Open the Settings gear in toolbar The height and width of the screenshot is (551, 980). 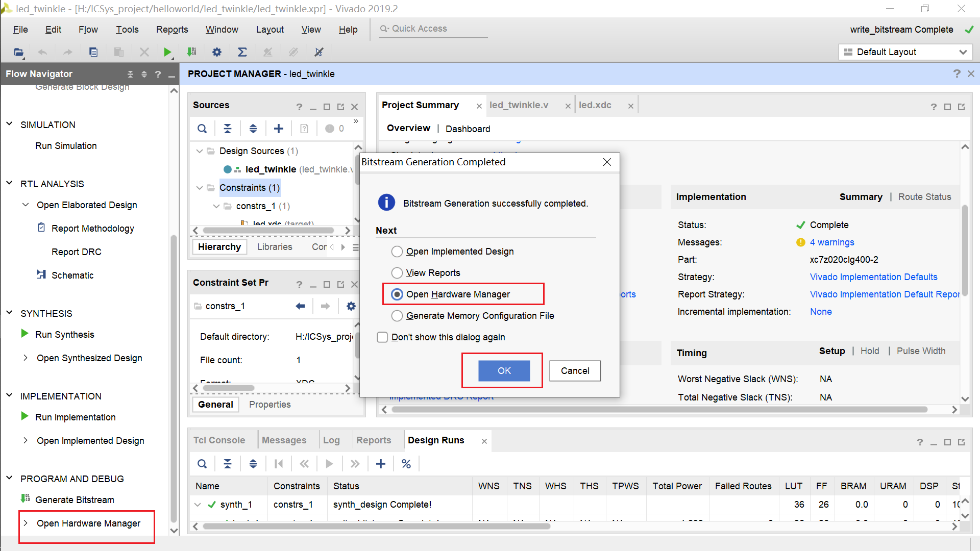217,52
